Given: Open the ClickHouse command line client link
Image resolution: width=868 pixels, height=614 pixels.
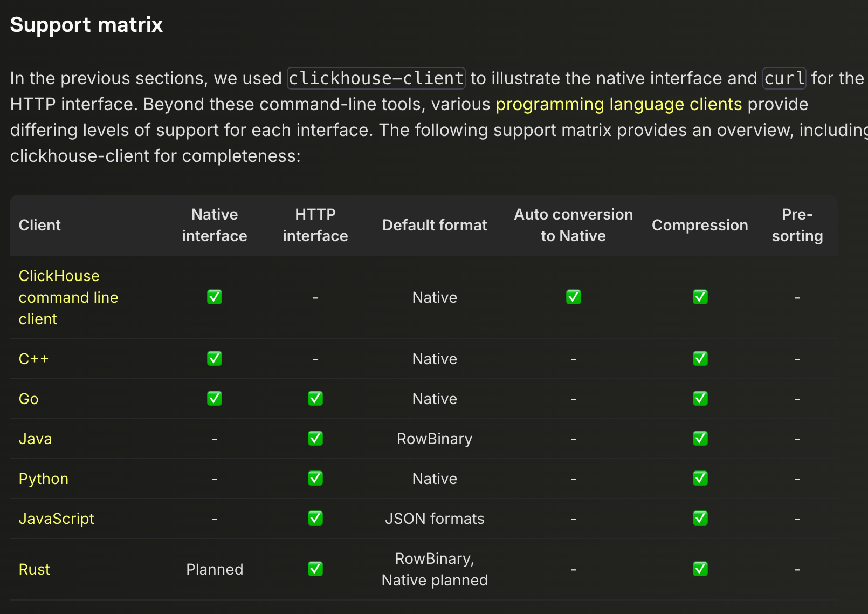Looking at the screenshot, I should [68, 297].
